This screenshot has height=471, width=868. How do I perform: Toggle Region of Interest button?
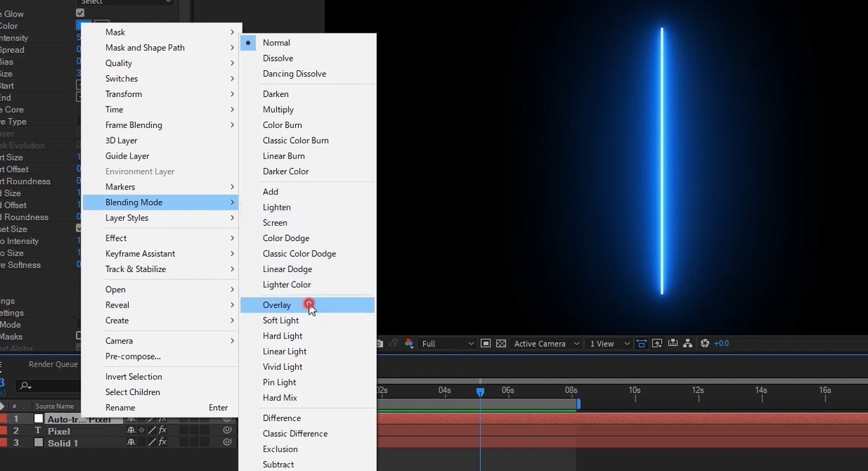[x=485, y=344]
